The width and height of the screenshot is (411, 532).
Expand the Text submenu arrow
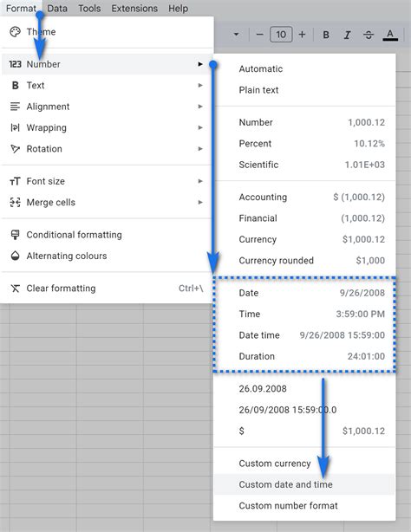200,85
